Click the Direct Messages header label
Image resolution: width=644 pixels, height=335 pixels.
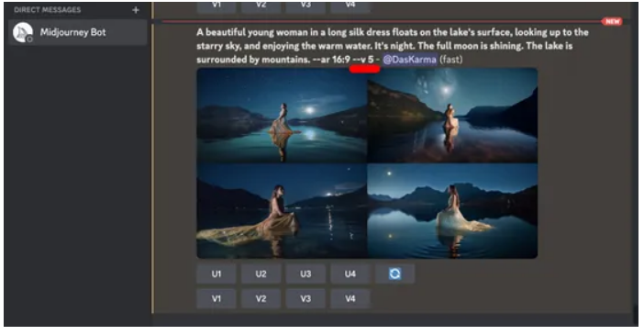47,10
